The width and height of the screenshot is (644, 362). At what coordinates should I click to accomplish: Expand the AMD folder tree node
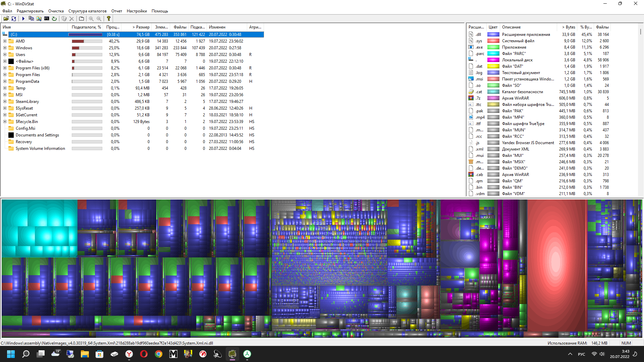click(x=5, y=41)
